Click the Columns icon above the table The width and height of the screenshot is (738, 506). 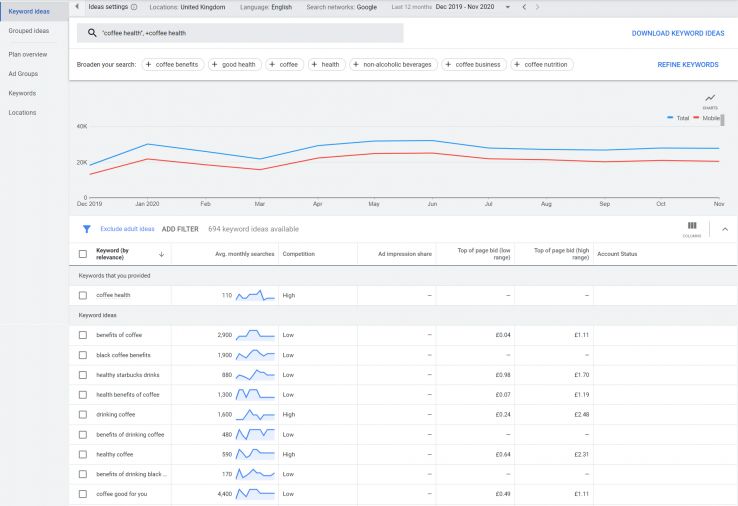[692, 227]
